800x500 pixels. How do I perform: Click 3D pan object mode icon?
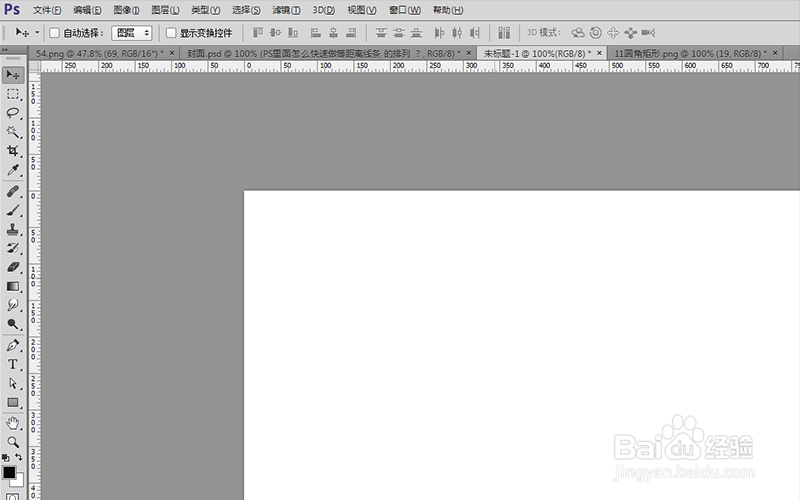(613, 33)
